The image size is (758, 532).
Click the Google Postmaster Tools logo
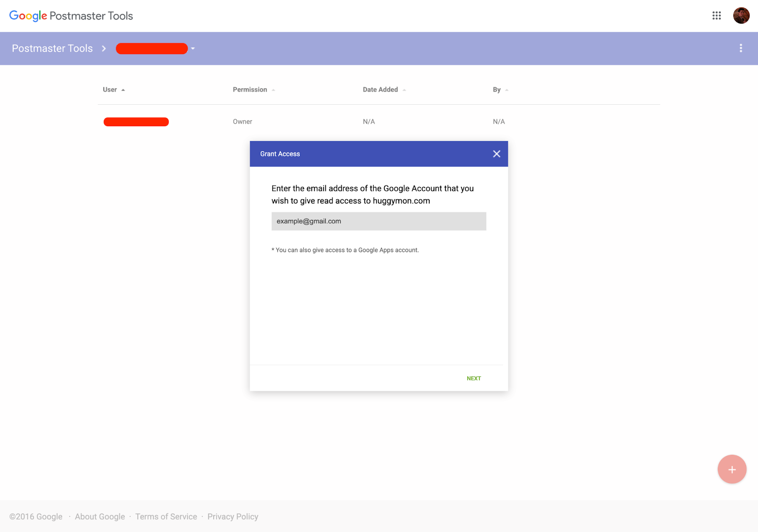pos(71,16)
